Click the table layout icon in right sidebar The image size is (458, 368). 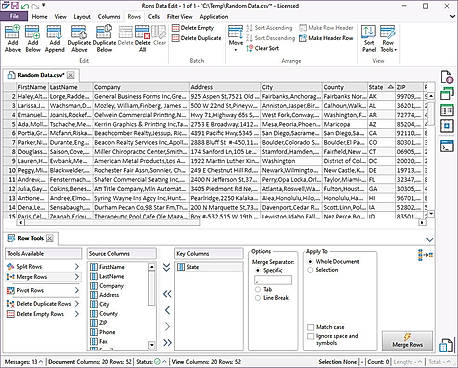(x=447, y=110)
